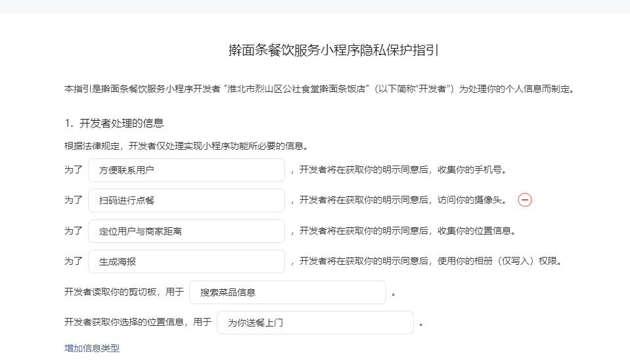This screenshot has width=630, height=364.
Task: Click the input field containing 定位用户与商家距离
Action: (187, 231)
